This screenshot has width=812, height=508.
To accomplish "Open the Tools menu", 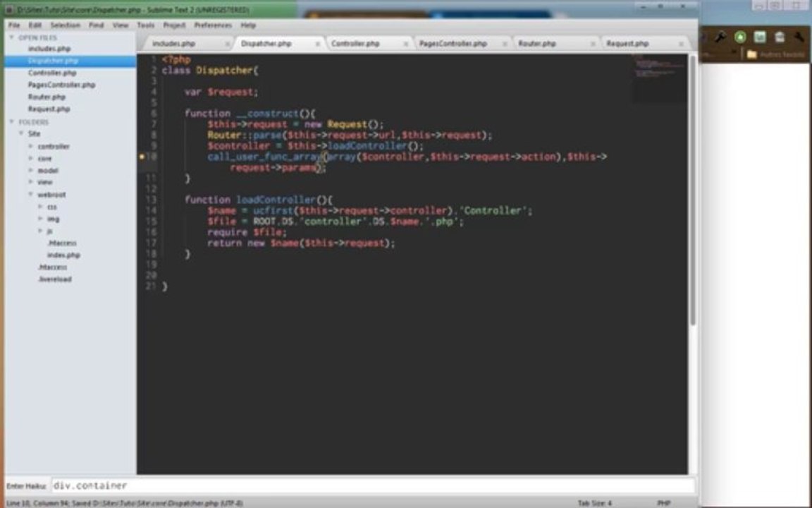I will (x=145, y=25).
